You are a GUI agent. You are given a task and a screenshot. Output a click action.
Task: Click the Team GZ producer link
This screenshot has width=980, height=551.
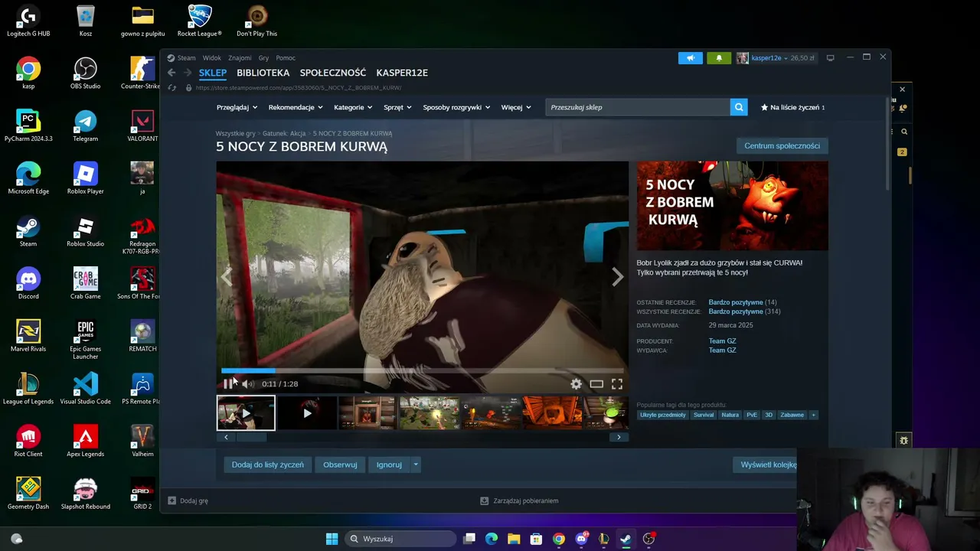(722, 341)
